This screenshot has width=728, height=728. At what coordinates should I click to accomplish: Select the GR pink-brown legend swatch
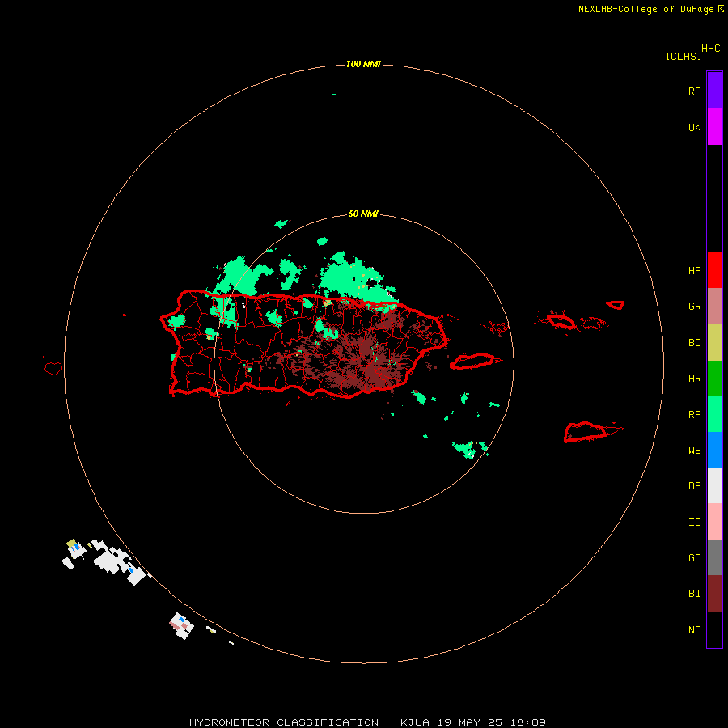(714, 307)
